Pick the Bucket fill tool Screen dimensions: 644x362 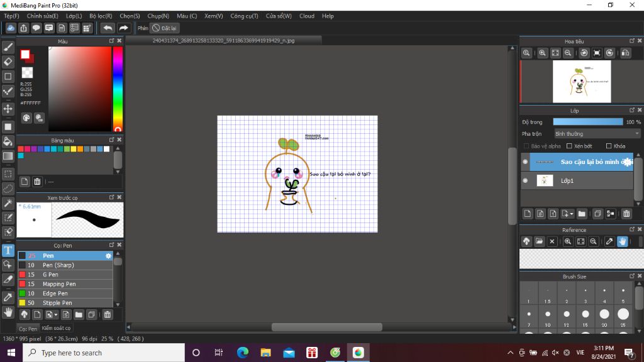point(8,141)
